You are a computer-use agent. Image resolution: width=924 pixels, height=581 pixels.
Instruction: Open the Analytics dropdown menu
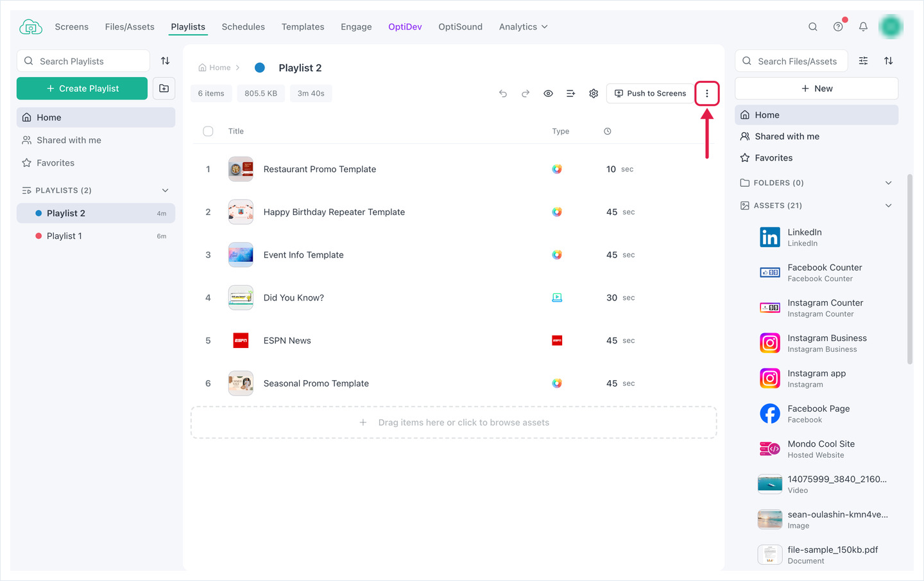click(524, 27)
